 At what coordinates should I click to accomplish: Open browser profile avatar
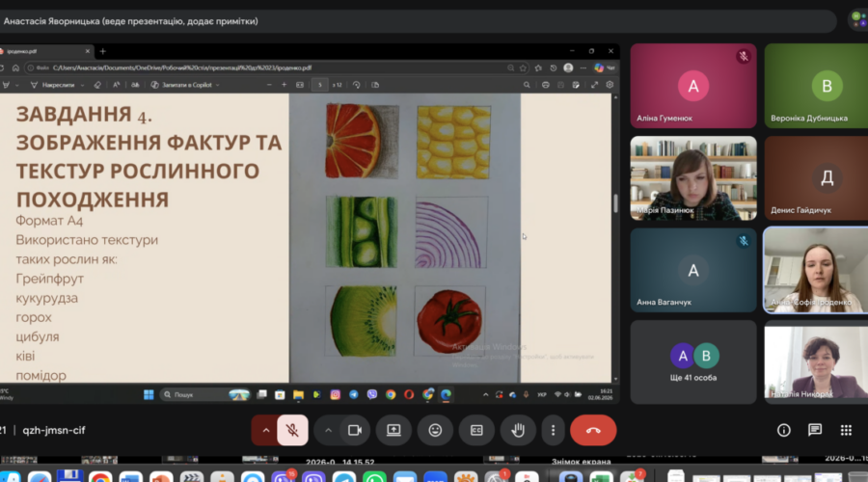568,68
